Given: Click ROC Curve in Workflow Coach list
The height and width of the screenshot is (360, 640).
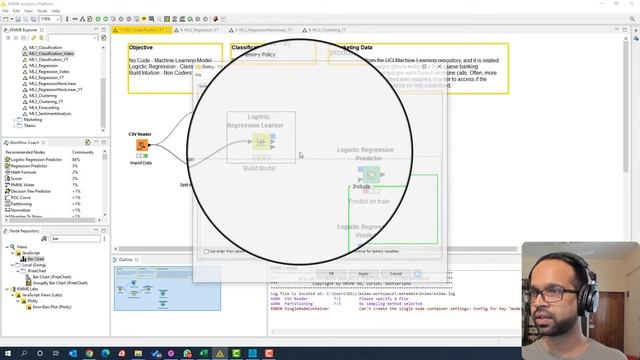Looking at the screenshot, I should click(x=20, y=198).
